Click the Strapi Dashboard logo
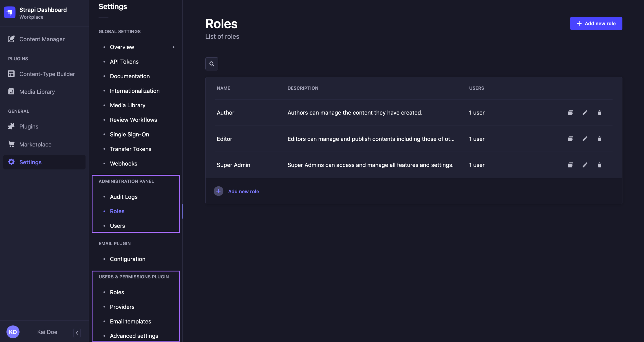 pos(9,12)
